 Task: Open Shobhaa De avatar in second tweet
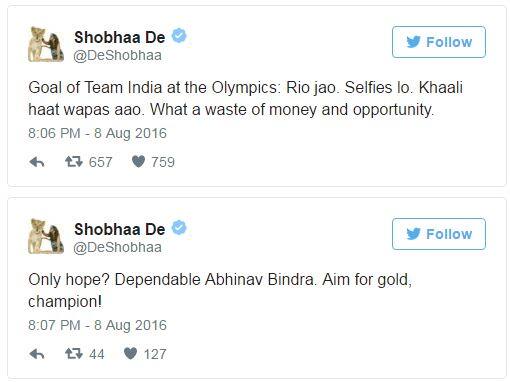46,236
